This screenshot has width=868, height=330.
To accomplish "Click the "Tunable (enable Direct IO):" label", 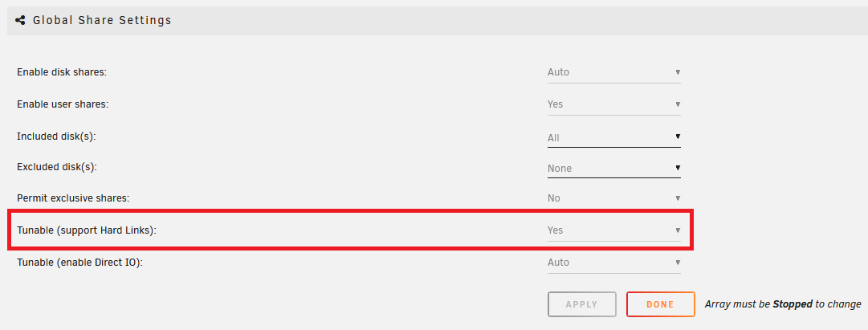I will click(79, 263).
